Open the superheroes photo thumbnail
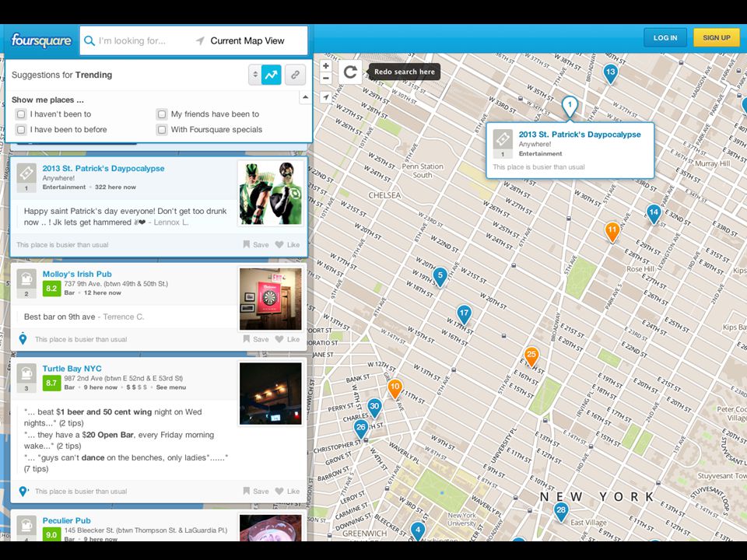 (270, 194)
